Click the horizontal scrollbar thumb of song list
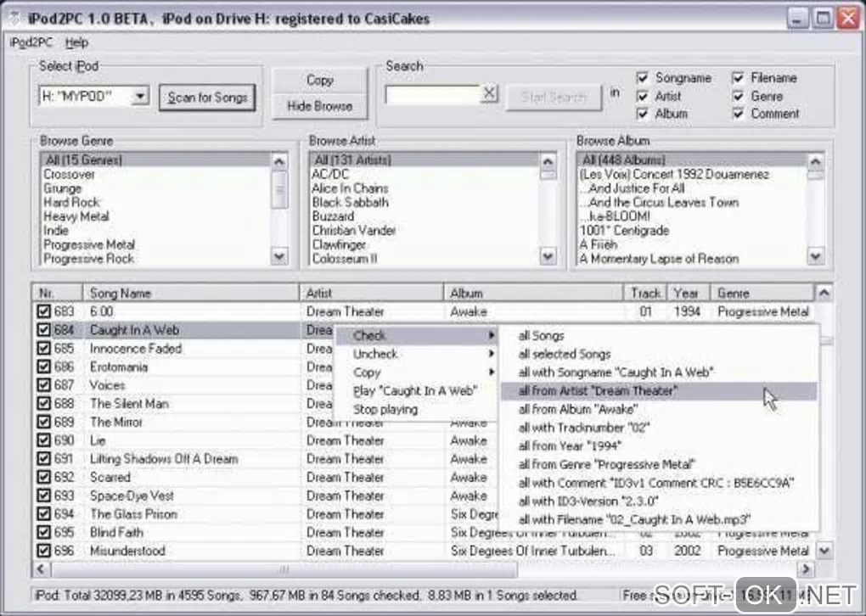Image resolution: width=866 pixels, height=616 pixels. point(284,569)
